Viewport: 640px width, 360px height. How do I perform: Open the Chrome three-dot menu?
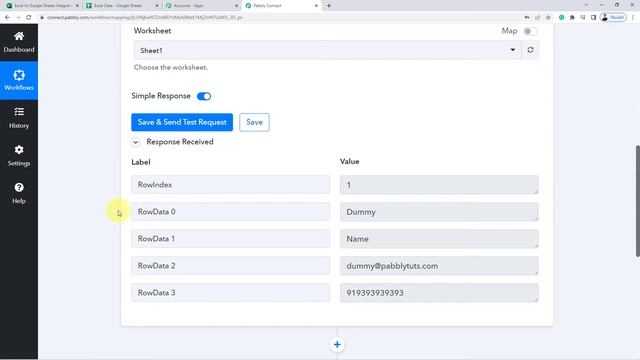point(633,18)
